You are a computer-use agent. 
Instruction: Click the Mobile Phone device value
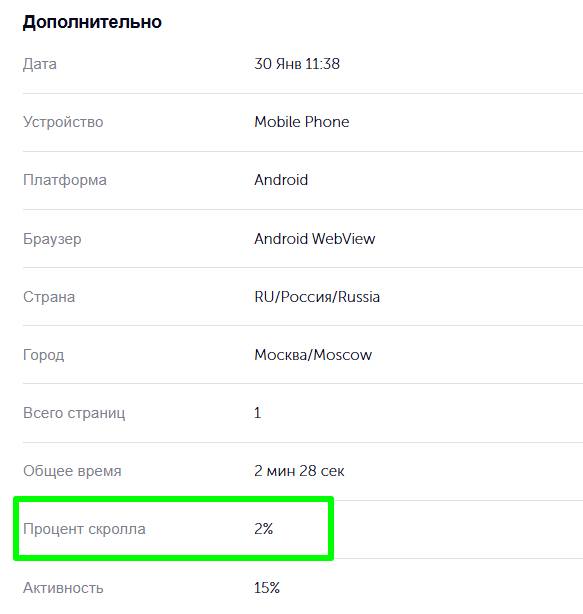pos(301,122)
